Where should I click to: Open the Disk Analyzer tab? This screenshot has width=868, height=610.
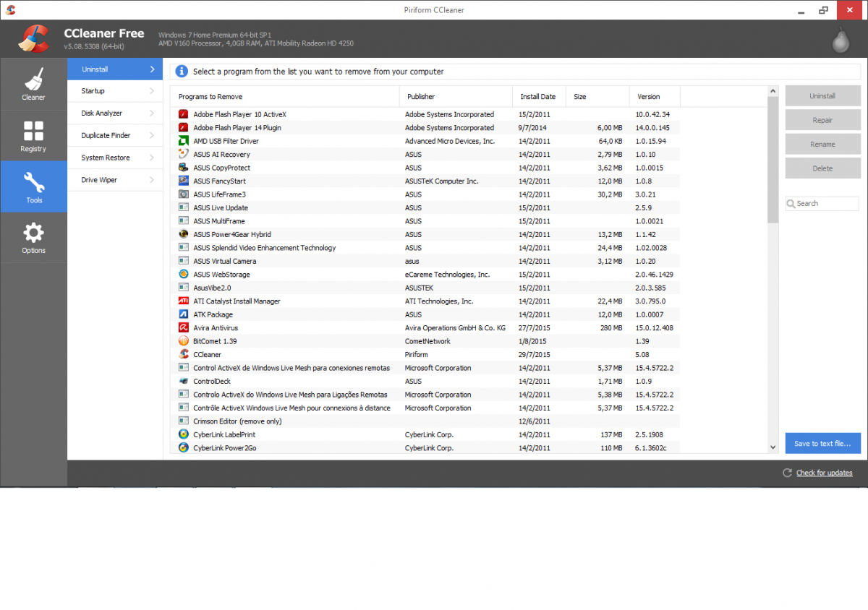tap(115, 113)
